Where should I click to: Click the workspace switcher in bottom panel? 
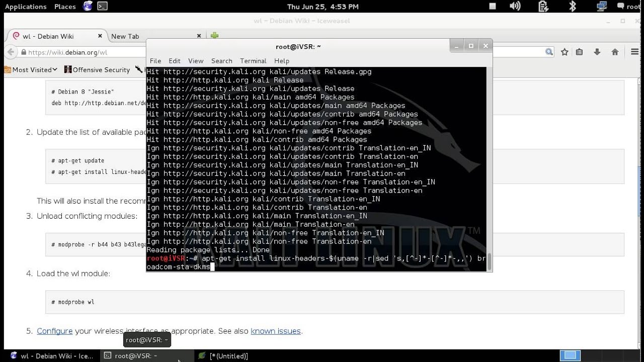pyautogui.click(x=570, y=355)
